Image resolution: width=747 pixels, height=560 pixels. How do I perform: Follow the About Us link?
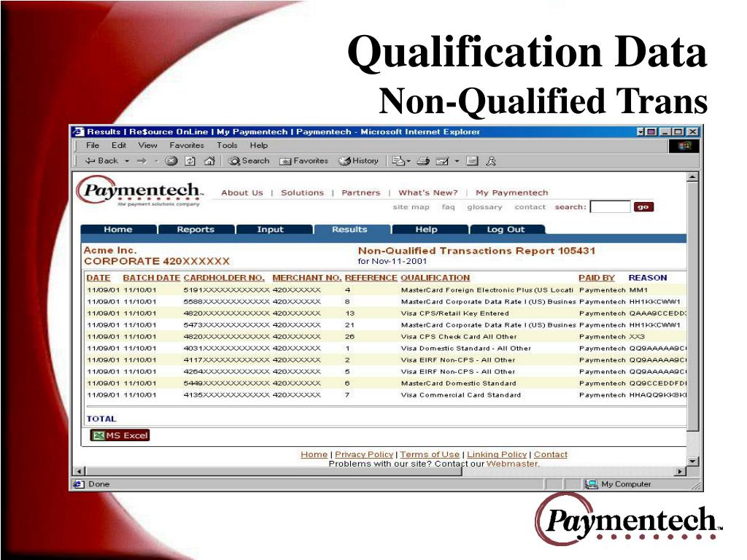pyautogui.click(x=242, y=192)
